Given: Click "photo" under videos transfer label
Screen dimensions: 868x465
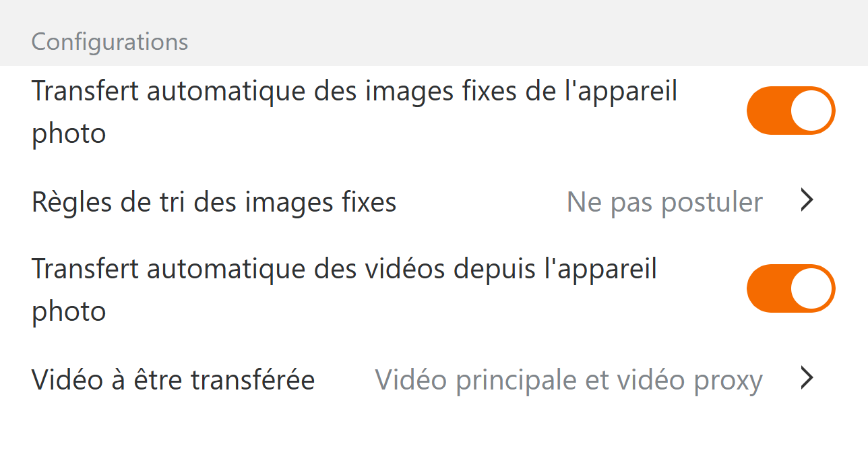Looking at the screenshot, I should tap(69, 311).
